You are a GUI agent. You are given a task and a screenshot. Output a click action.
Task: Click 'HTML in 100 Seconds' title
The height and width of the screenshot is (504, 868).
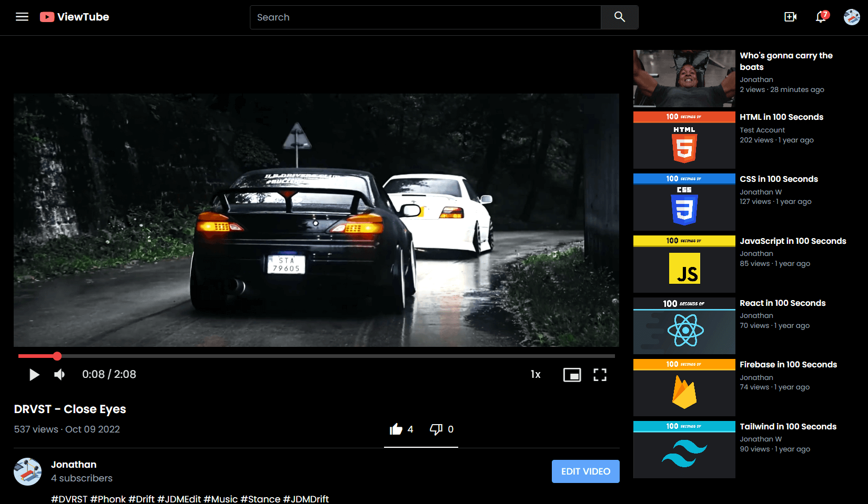coord(781,117)
